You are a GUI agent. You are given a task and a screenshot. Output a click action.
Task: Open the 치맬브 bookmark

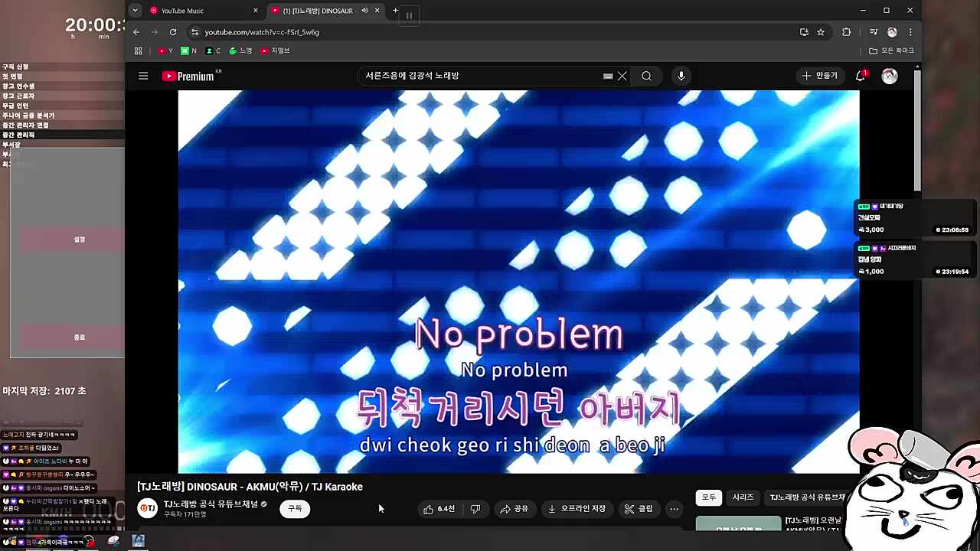coord(276,51)
